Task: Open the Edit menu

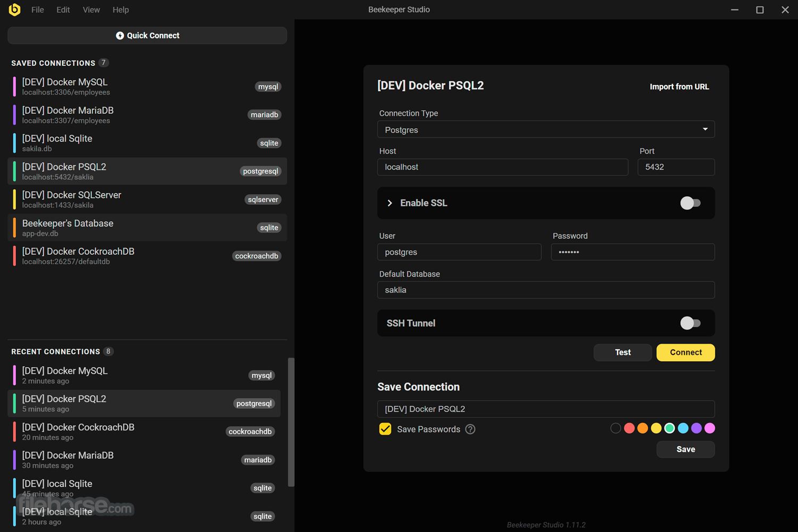Action: [x=63, y=10]
